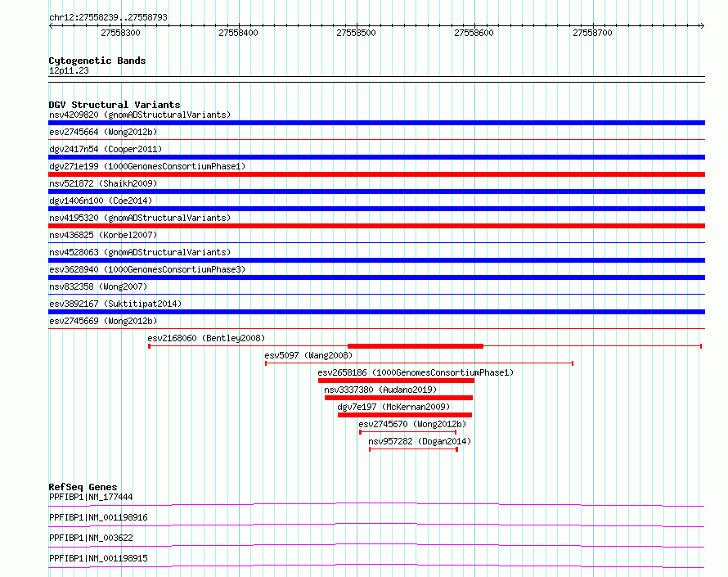Open variant esv5097 (Wang2008) label
This screenshot has width=728, height=577.
(x=308, y=355)
